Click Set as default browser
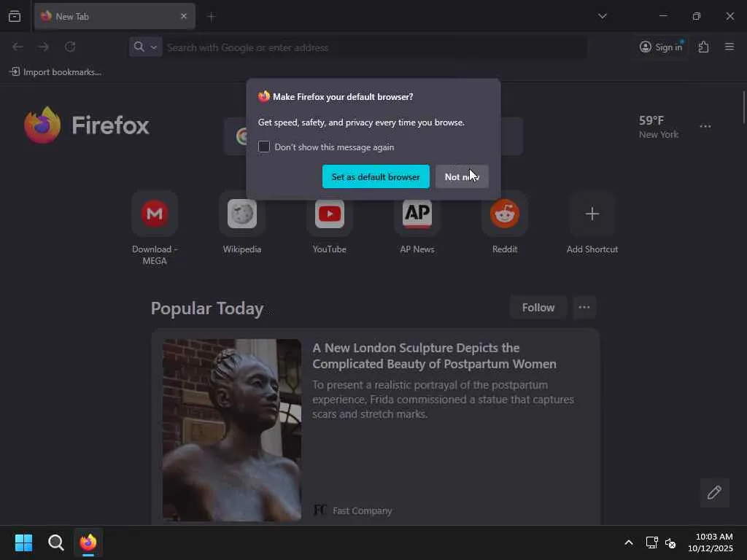 coord(376,176)
